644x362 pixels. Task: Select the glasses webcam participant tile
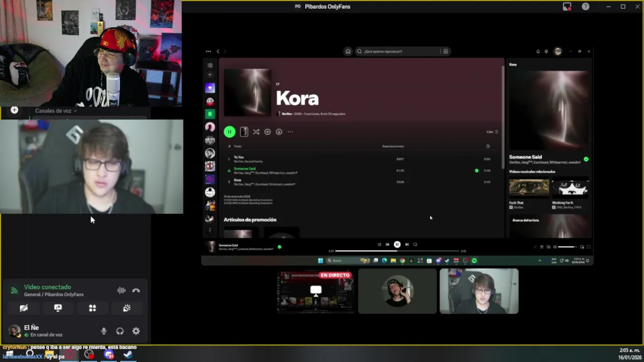[478, 291]
